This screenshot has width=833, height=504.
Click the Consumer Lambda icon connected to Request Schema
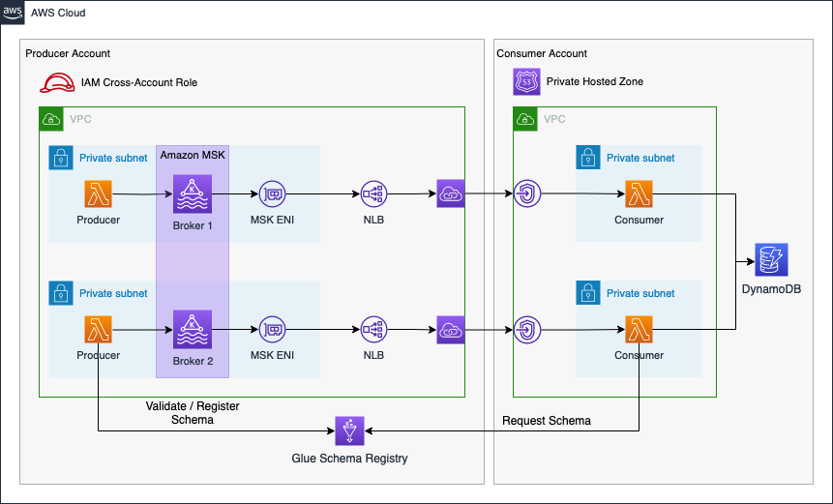(x=639, y=329)
